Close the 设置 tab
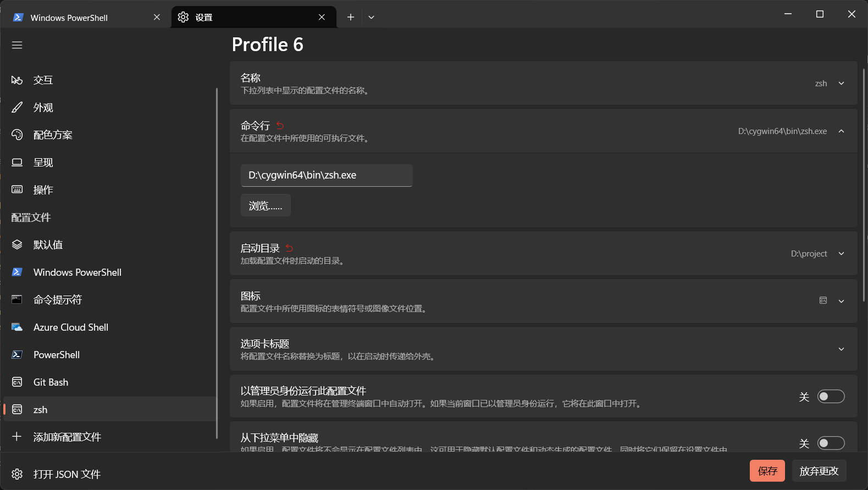868x490 pixels. (322, 18)
